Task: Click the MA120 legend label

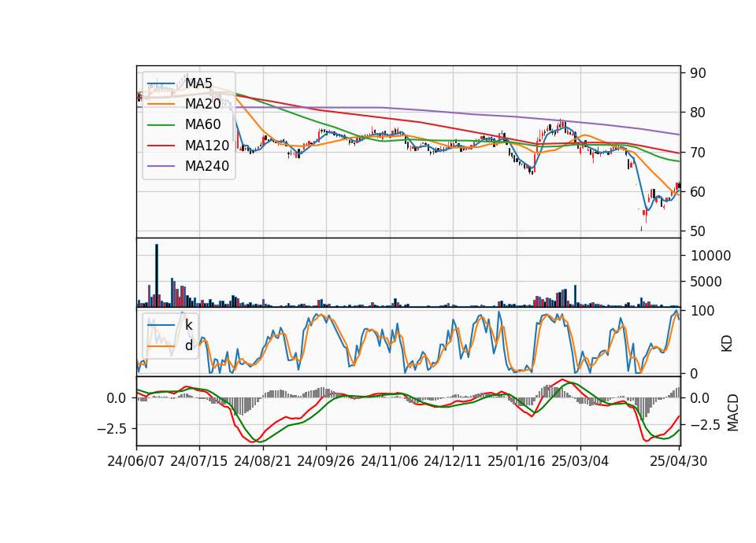Action: [207, 146]
